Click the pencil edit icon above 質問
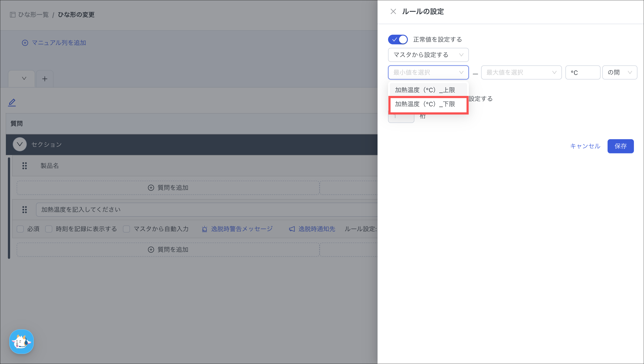644x364 pixels. pyautogui.click(x=12, y=103)
